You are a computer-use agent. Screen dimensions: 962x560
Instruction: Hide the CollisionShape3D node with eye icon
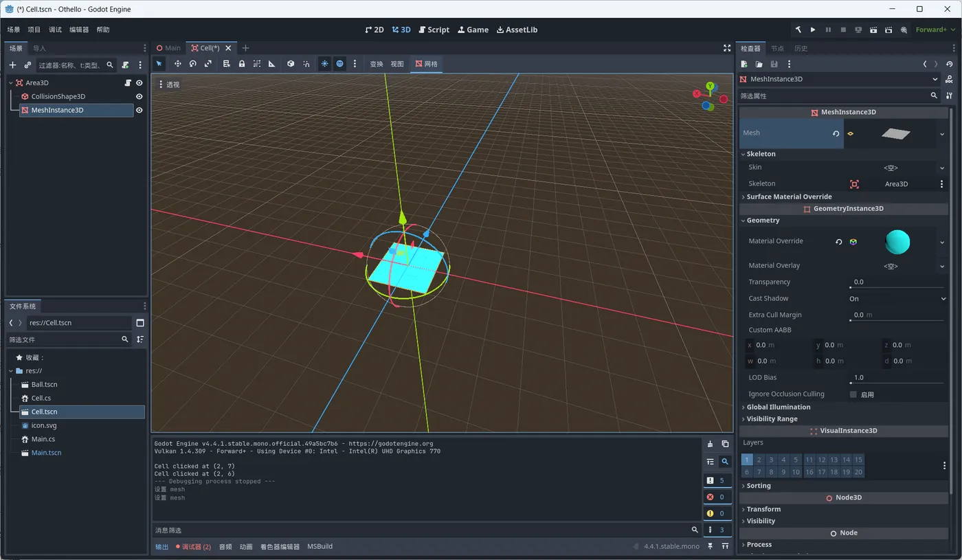point(139,97)
